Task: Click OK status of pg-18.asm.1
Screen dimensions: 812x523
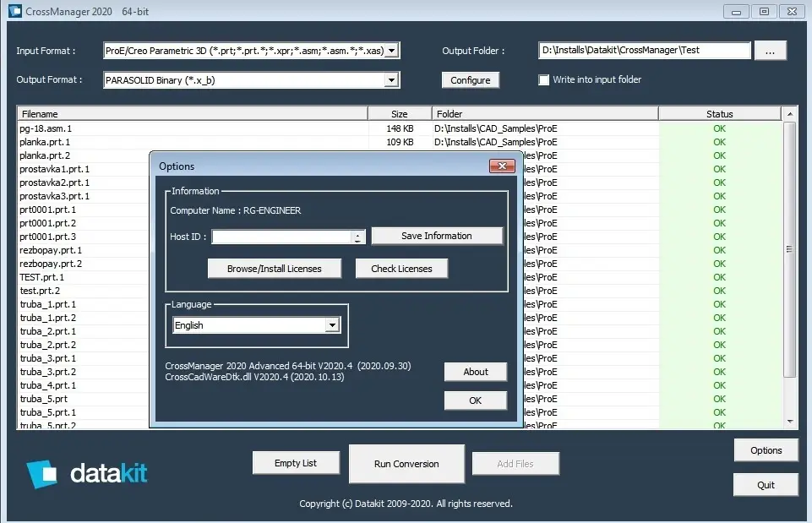Action: [x=719, y=128]
